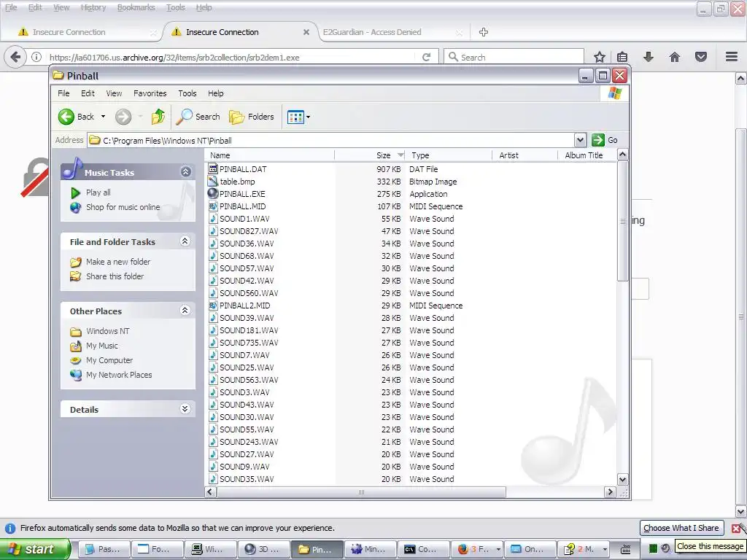Select SOUND560.WAV file name

coord(249,293)
